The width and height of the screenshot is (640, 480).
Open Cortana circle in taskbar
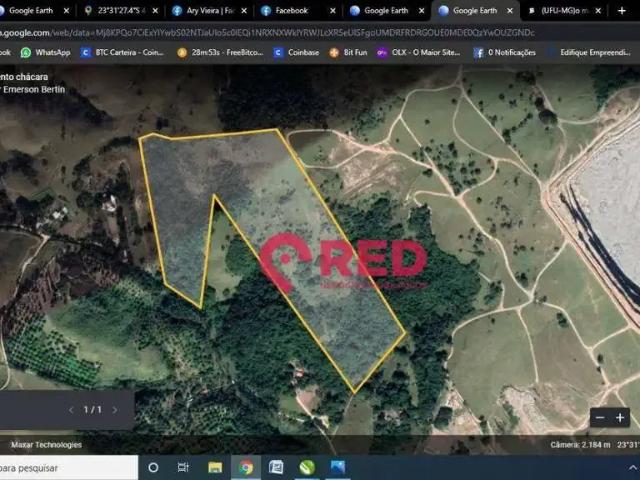153,467
